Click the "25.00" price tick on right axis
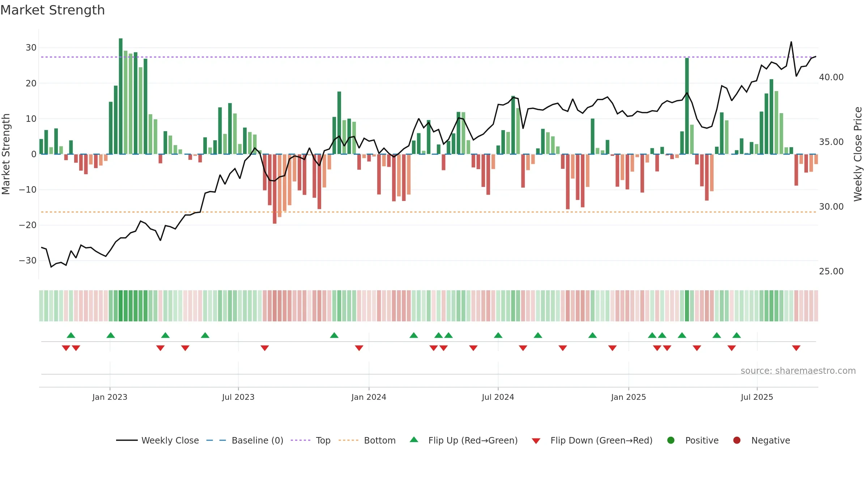 pos(831,271)
